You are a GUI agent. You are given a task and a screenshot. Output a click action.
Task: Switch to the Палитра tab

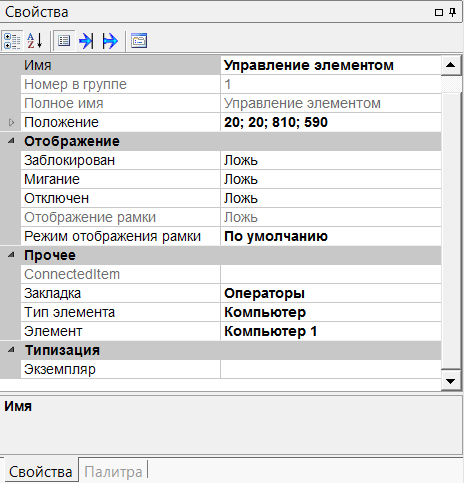(113, 472)
